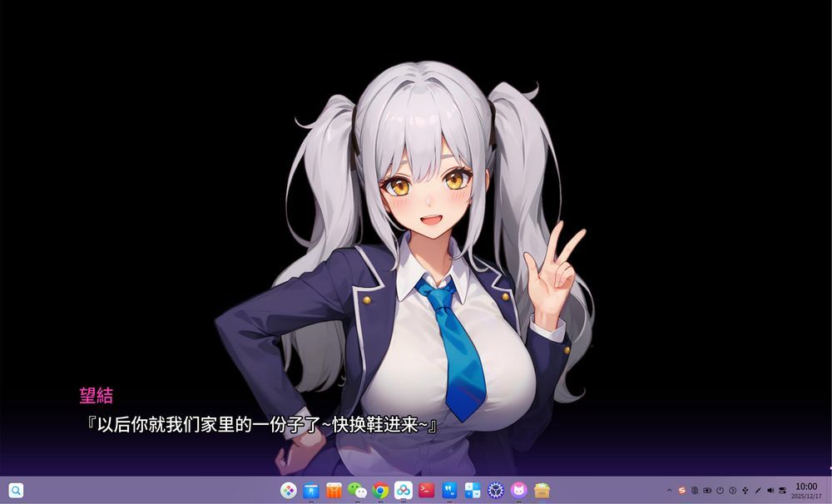
Task: Open the archive box icon in the dock
Action: click(x=542, y=491)
